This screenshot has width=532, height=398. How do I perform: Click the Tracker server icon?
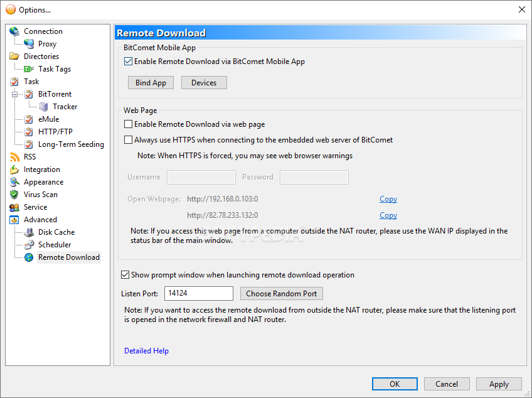43,107
